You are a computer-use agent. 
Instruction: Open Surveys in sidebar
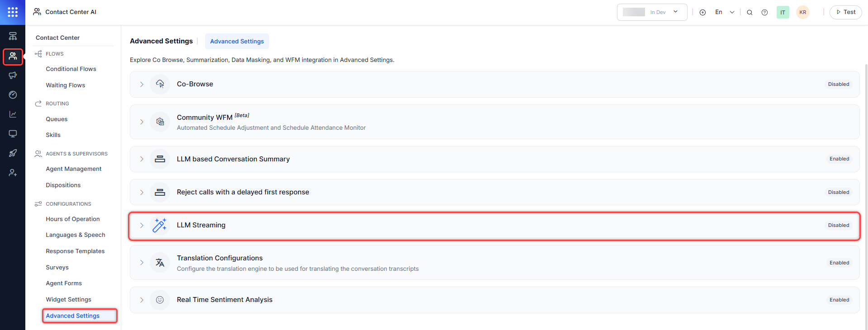click(57, 268)
